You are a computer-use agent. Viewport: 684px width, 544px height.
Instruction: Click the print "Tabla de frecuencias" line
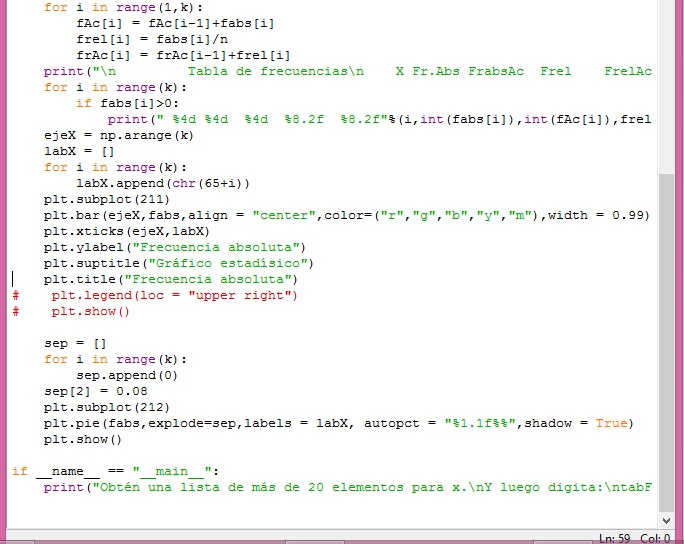pyautogui.click(x=348, y=72)
